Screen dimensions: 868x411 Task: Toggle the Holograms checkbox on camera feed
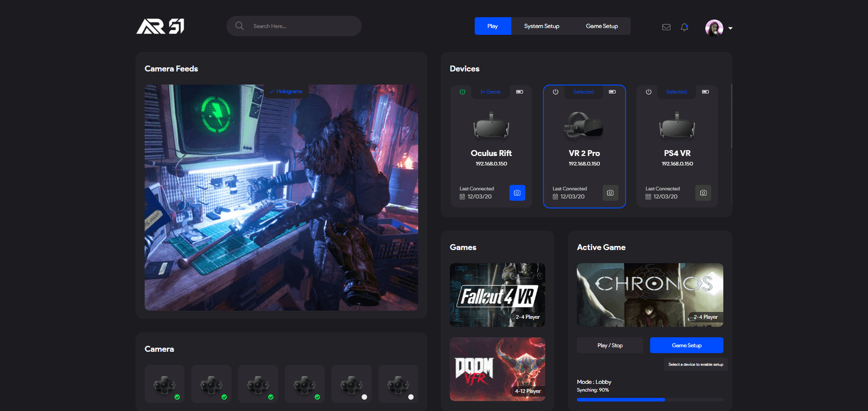pyautogui.click(x=286, y=91)
